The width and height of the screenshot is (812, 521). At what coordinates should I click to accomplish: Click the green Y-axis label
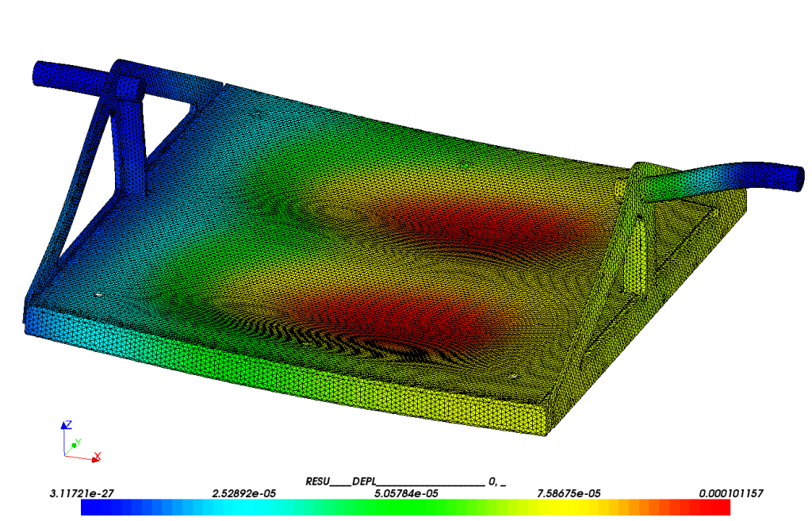click(x=79, y=442)
